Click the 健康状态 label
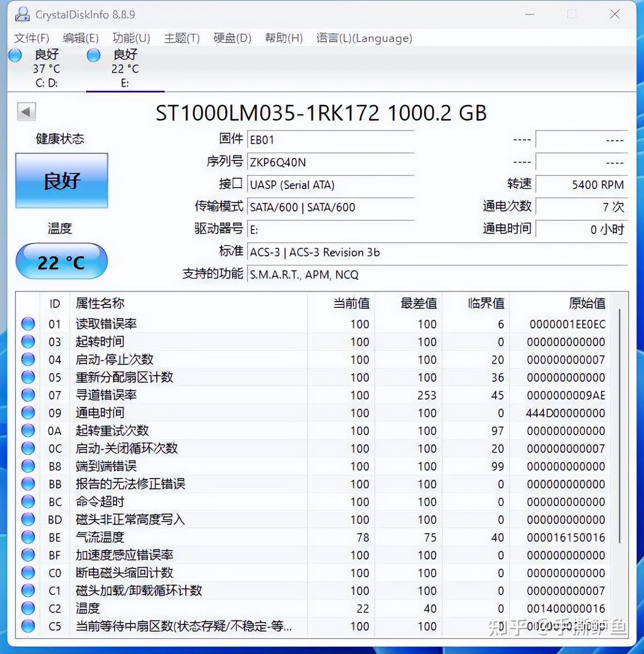The height and width of the screenshot is (654, 644). 60,138
